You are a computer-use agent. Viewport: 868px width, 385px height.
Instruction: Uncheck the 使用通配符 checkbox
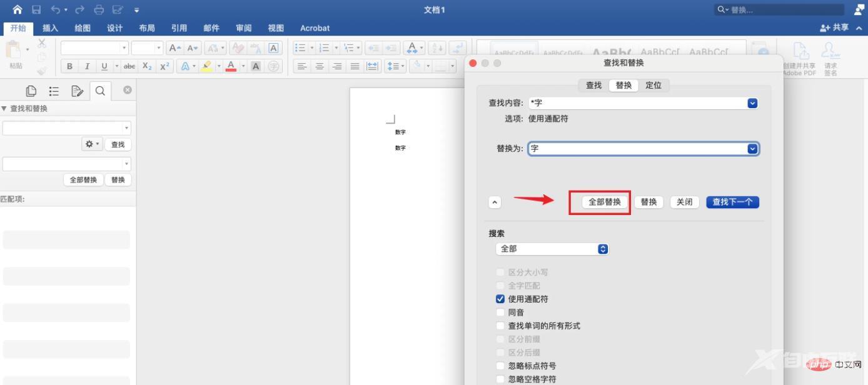[x=500, y=299]
